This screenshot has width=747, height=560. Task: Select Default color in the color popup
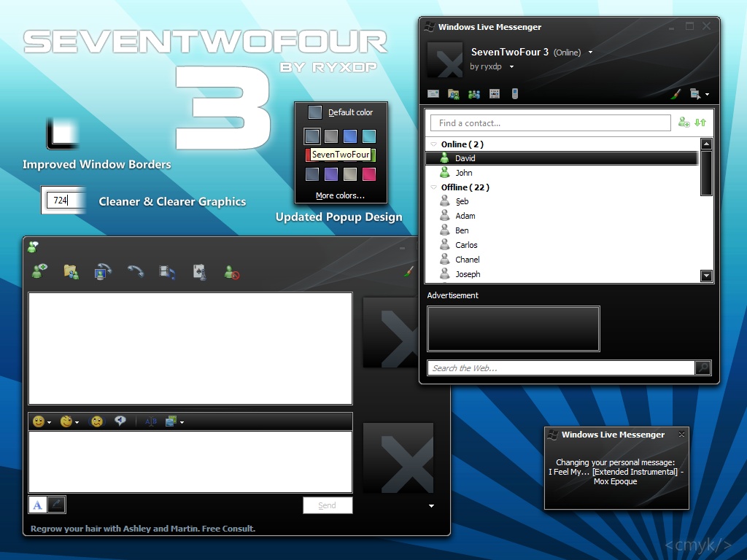coord(341,112)
